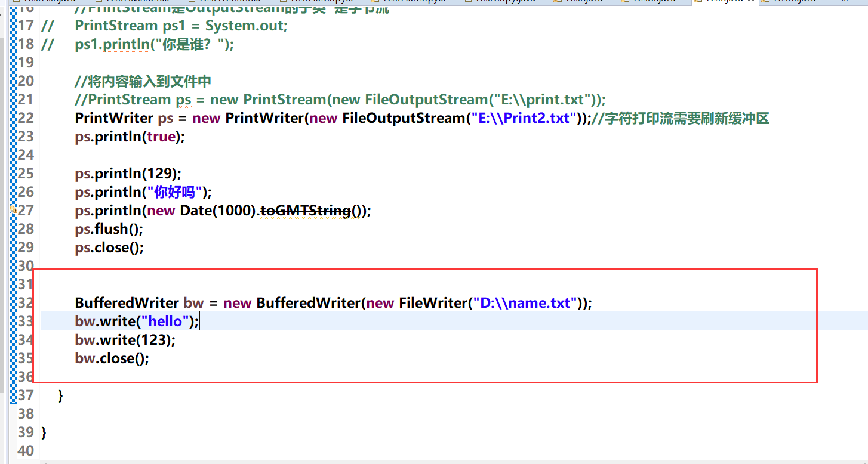Screen dimensions: 868x464
Task: Click the commented line "PrintStream ps1 = System.out;"
Action: tap(181, 26)
